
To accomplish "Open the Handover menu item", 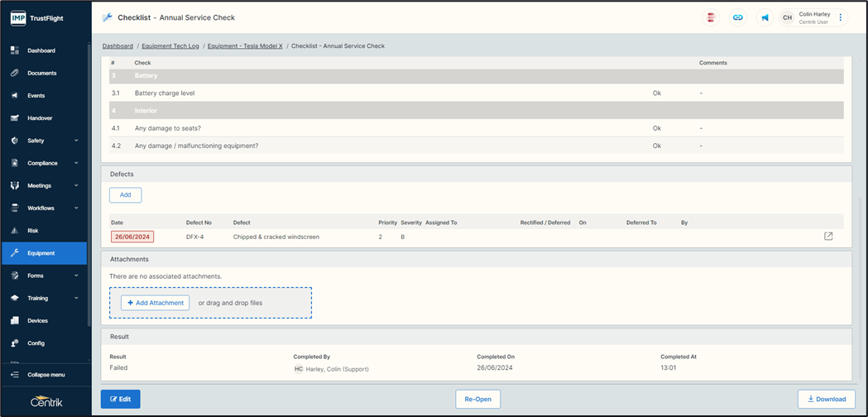I will (40, 118).
